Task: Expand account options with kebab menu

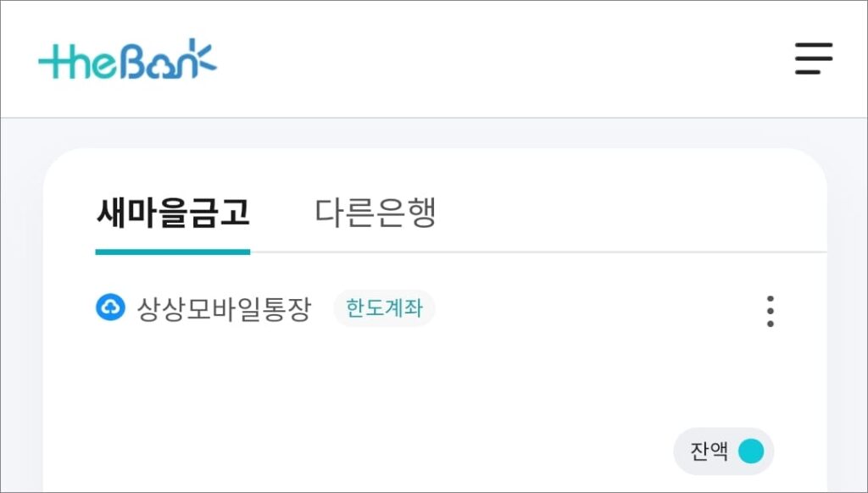Action: (x=770, y=311)
